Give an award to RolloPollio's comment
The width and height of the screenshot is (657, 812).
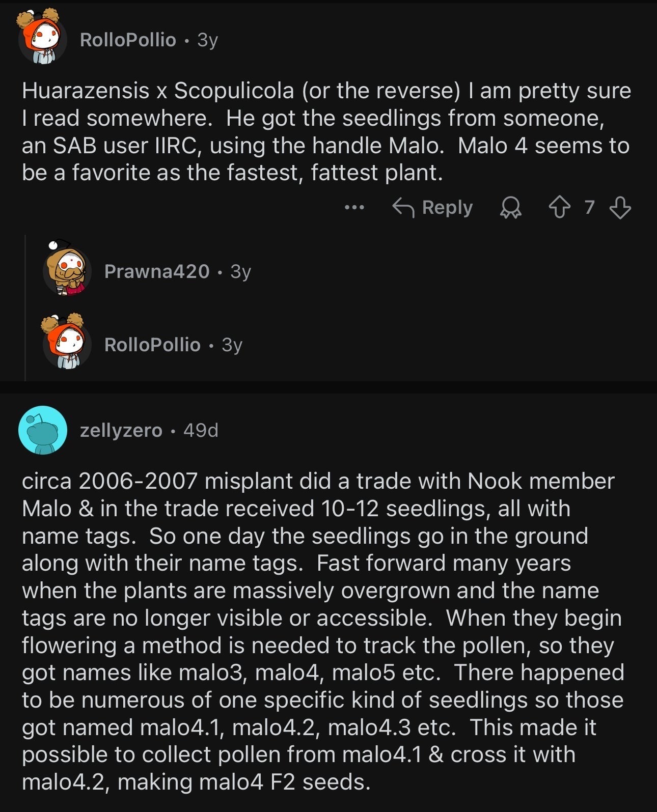pos(511,208)
